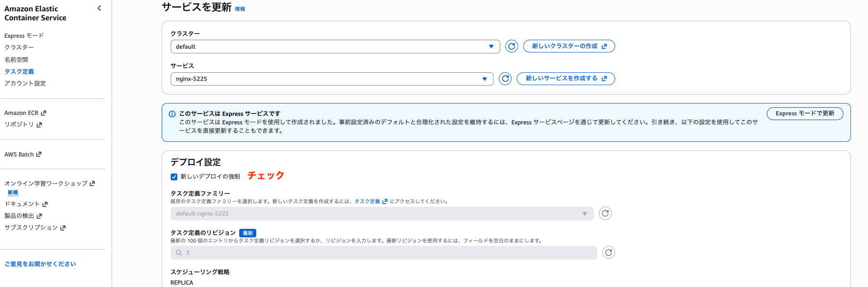
Task: Open the サブスクリプション sidebar link
Action: pos(31,228)
